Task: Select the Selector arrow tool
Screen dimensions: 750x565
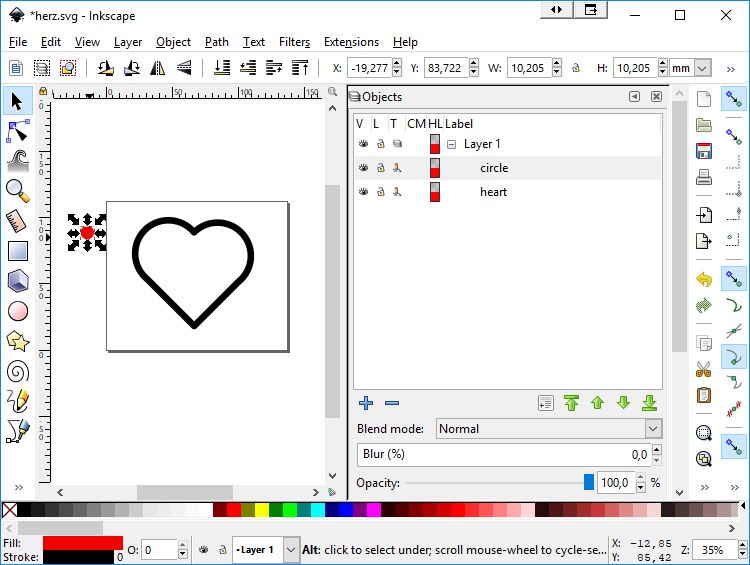Action: (18, 101)
